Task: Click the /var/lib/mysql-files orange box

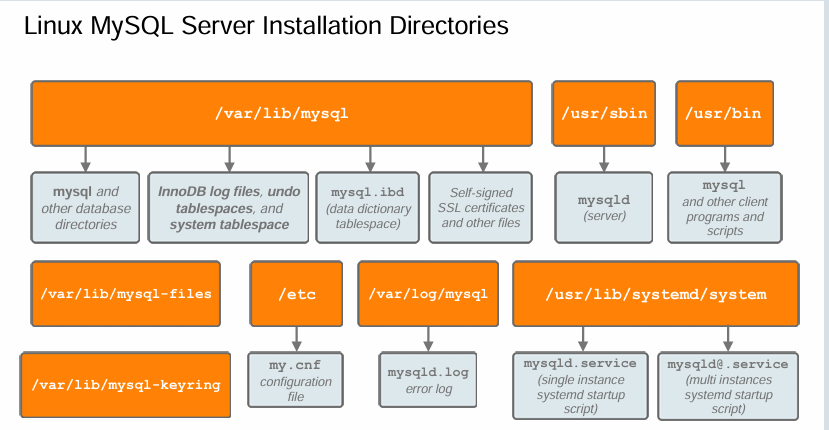Action: tap(125, 294)
